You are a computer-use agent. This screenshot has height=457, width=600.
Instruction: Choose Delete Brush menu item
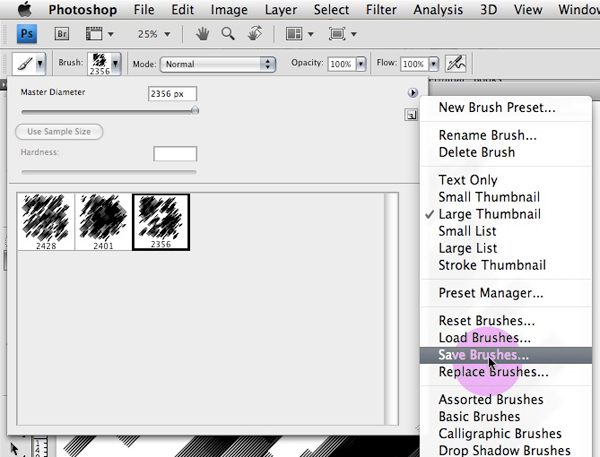(x=506, y=152)
